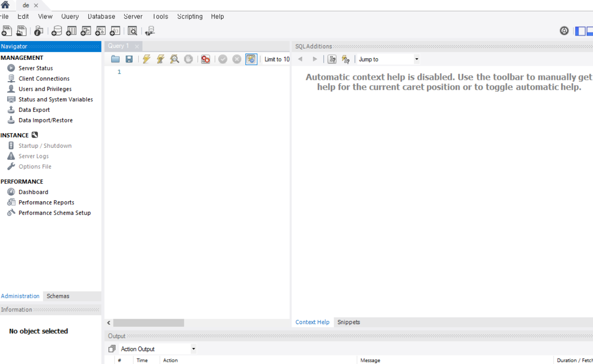The image size is (593, 364).
Task: Create a new schema icon
Action: (57, 31)
